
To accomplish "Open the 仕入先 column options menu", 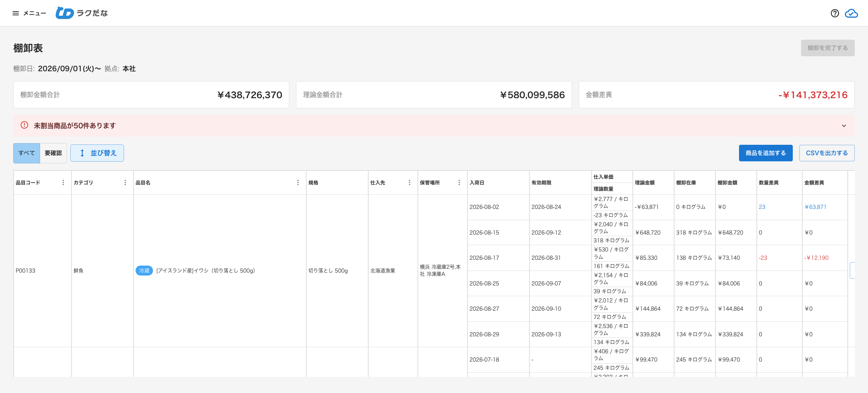I will pos(410,182).
